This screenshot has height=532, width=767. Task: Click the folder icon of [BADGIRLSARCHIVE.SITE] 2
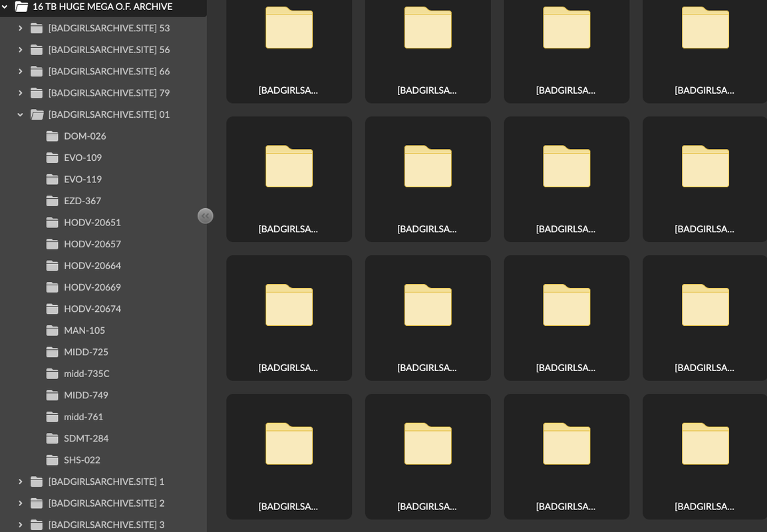pyautogui.click(x=37, y=503)
